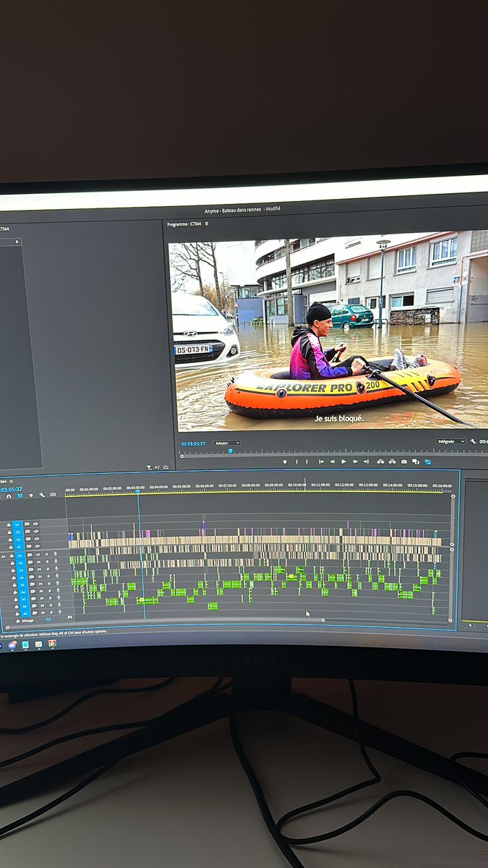The height and width of the screenshot is (868, 488).
Task: Toggle the blue proxies button in Program monitor
Action: coord(428,461)
